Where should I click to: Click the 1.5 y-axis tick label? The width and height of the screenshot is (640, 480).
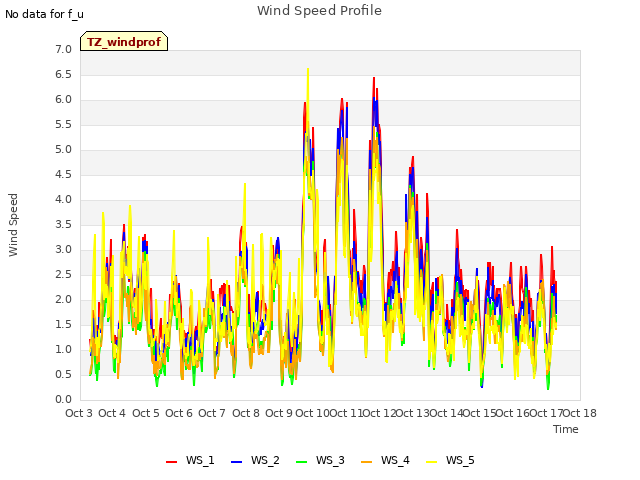point(63,324)
